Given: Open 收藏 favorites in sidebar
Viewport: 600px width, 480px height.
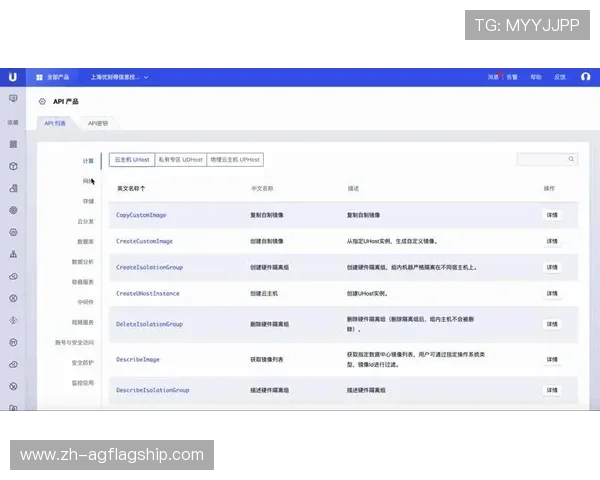Looking at the screenshot, I should coord(13,122).
